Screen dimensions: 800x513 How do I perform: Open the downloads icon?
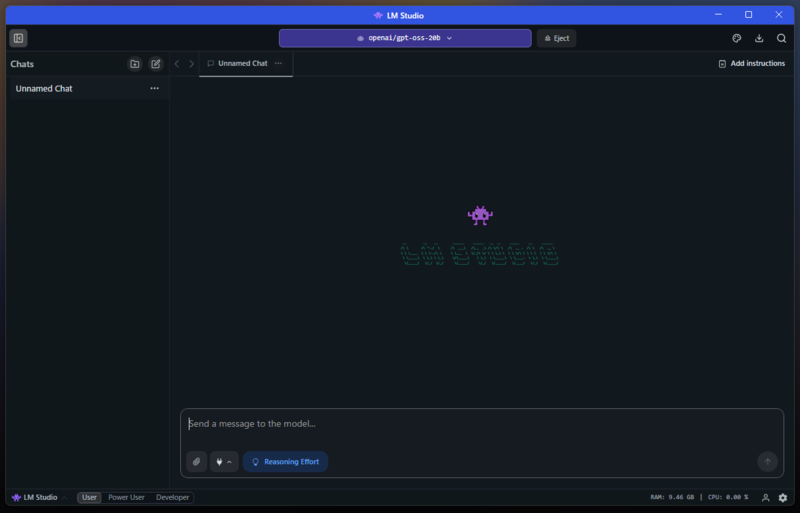tap(759, 38)
